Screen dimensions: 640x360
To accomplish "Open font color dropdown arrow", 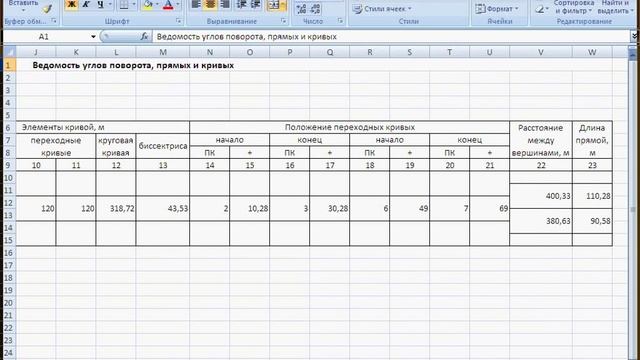I will point(178,4).
